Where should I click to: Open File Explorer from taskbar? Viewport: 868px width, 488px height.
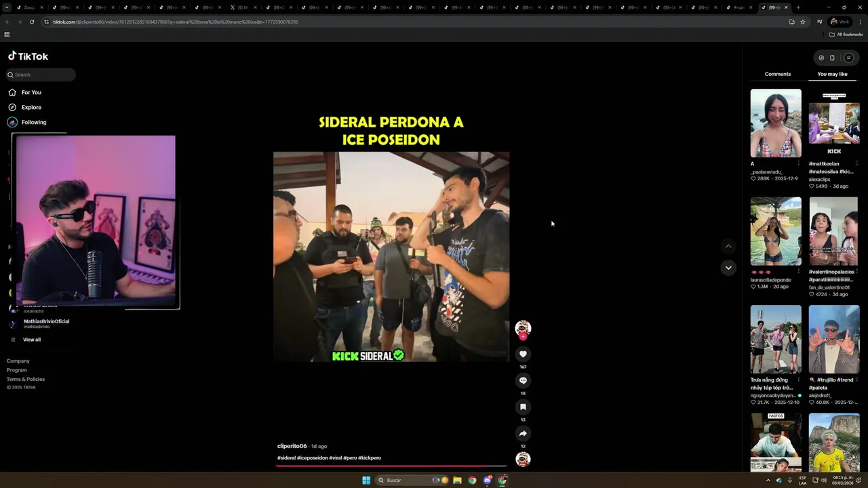point(457,480)
